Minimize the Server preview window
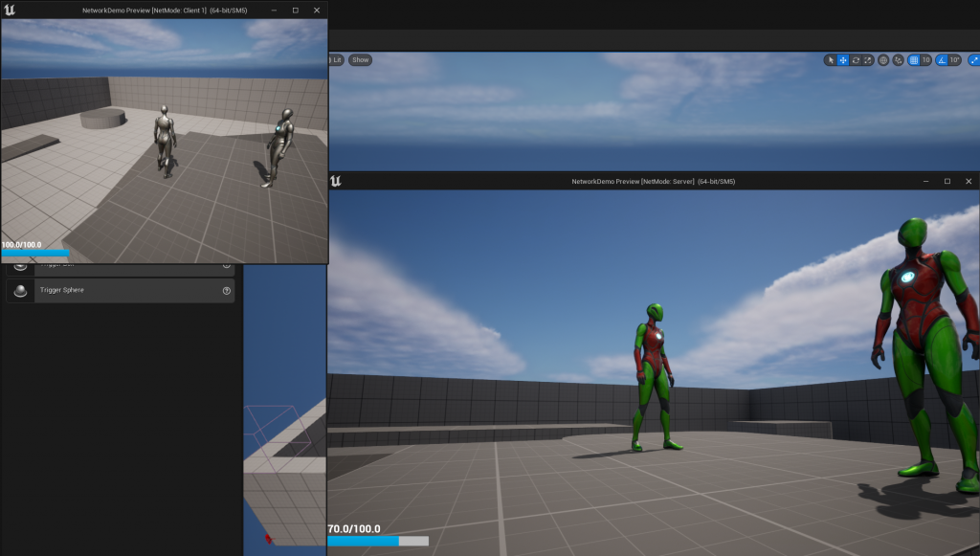Image resolution: width=980 pixels, height=556 pixels. (x=925, y=181)
